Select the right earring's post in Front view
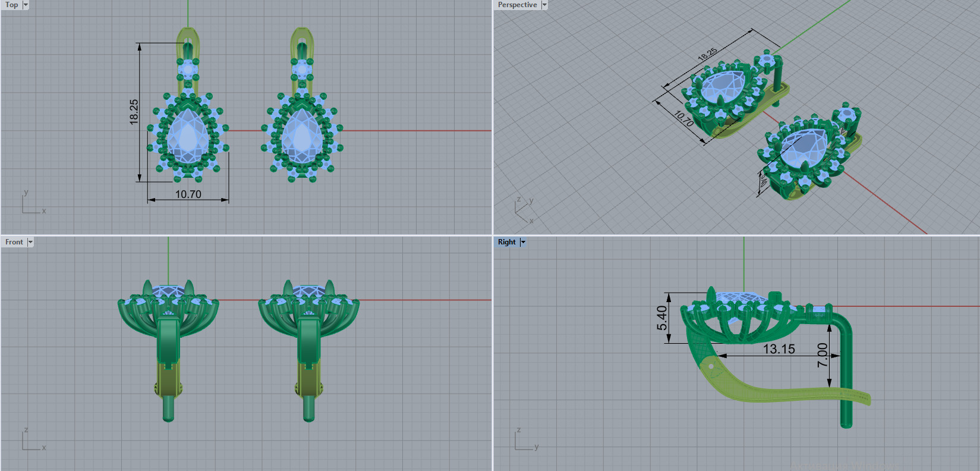Image resolution: width=980 pixels, height=471 pixels. (x=308, y=408)
